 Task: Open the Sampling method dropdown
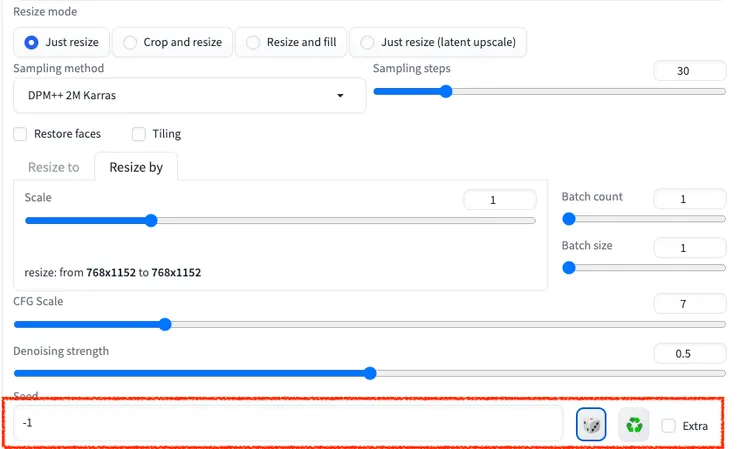point(189,95)
